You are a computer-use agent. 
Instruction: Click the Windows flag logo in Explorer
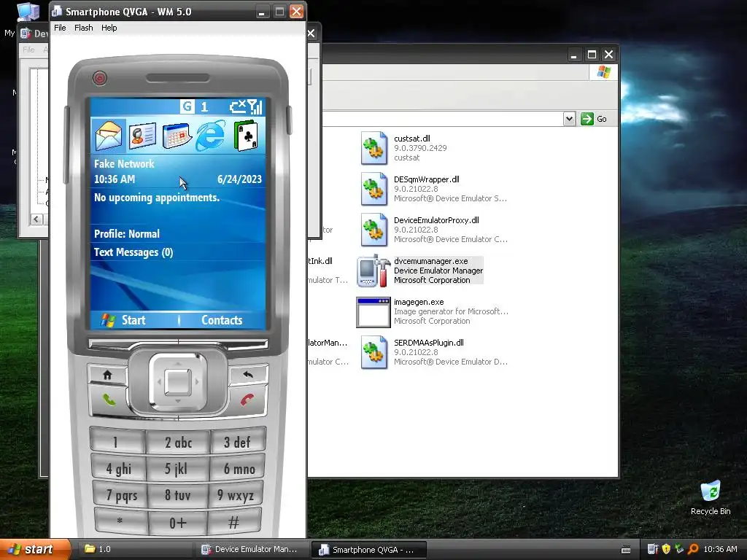603,72
